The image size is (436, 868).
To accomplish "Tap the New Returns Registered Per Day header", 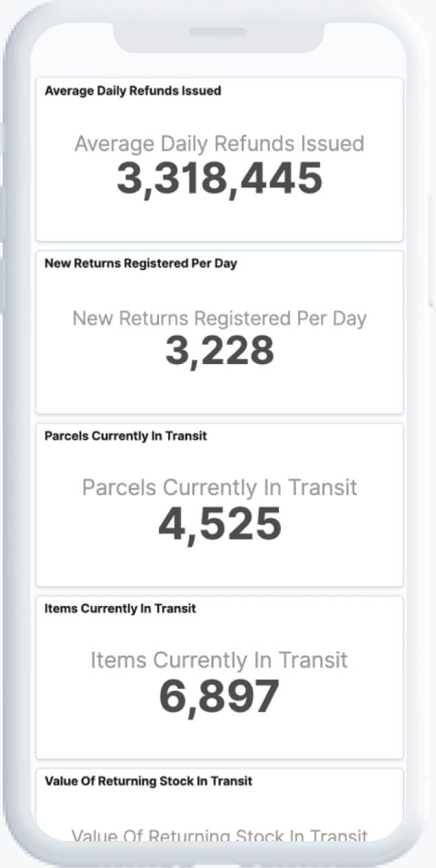I will coord(141,263).
